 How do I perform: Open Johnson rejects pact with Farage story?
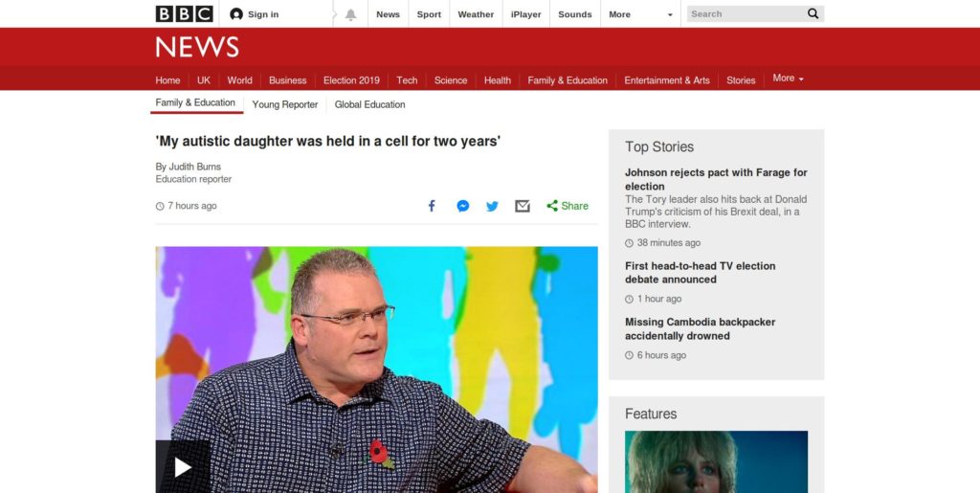(x=716, y=179)
